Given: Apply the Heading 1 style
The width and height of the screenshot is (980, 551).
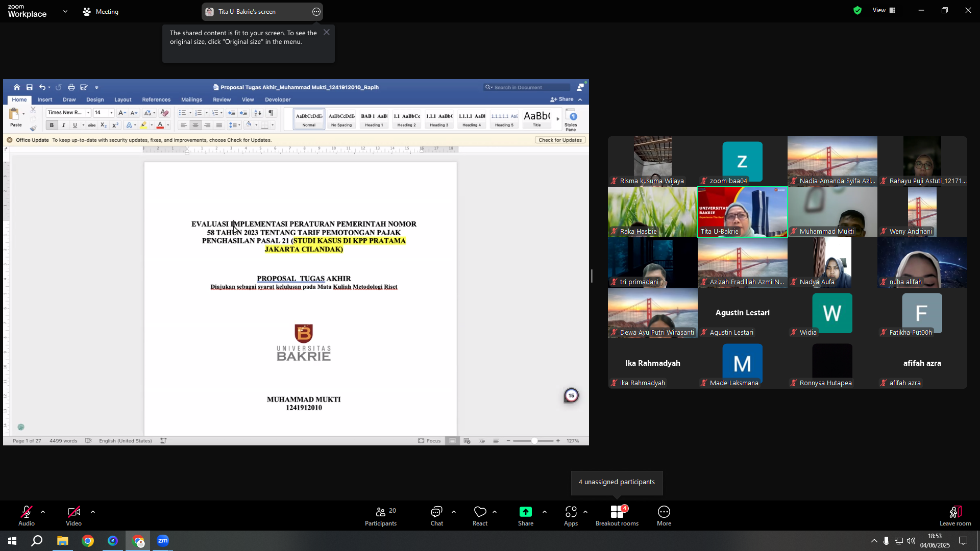Looking at the screenshot, I should coord(374,119).
